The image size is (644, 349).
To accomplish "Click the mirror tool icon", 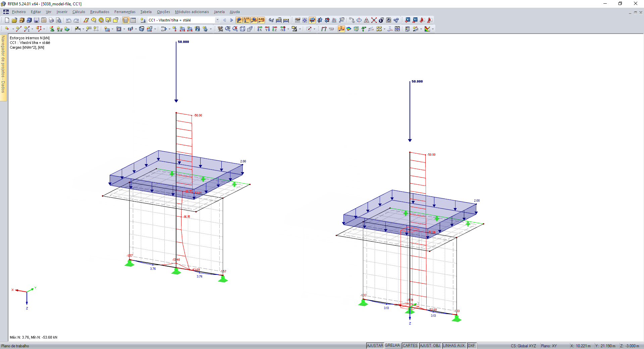I will point(366,20).
